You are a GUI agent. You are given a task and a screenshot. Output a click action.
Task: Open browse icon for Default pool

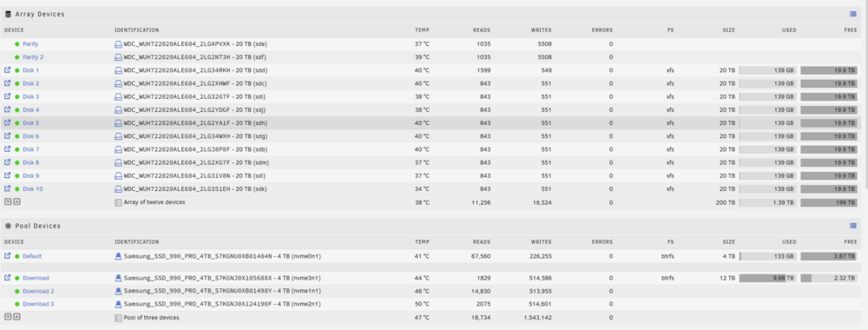click(7, 256)
